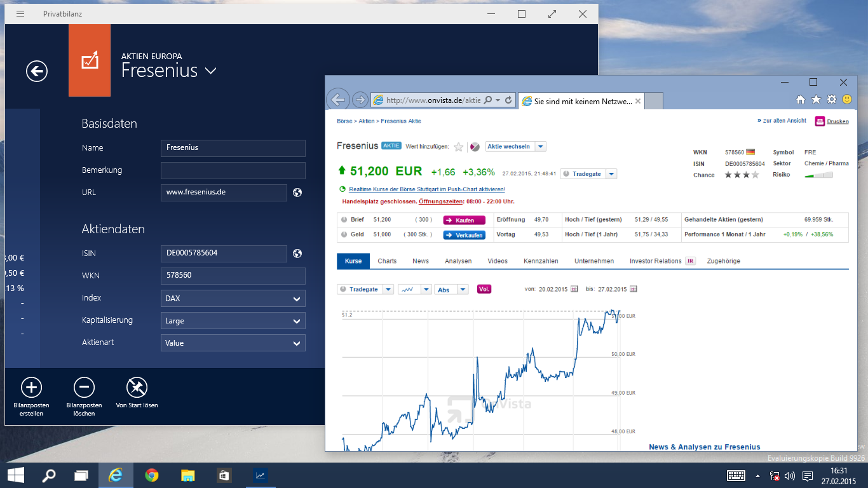This screenshot has height=488, width=868.
Task: Click the WKN field 578560
Action: pos(233,276)
